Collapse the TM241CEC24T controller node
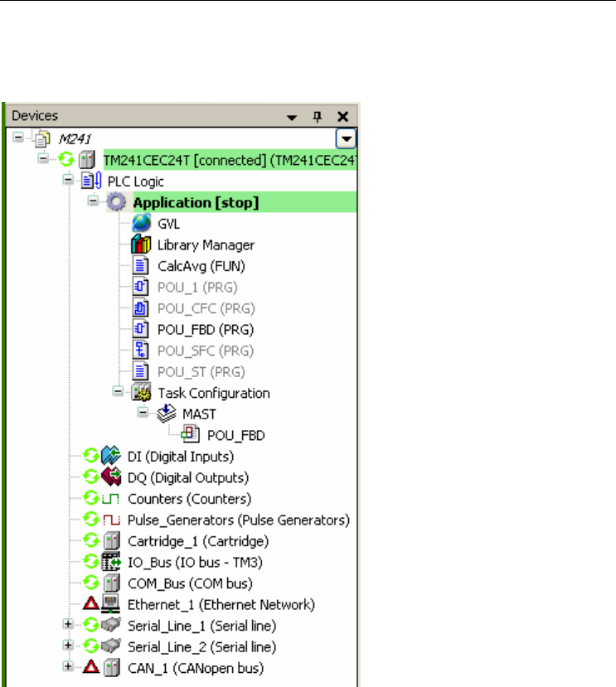The width and height of the screenshot is (616, 687). click(43, 158)
